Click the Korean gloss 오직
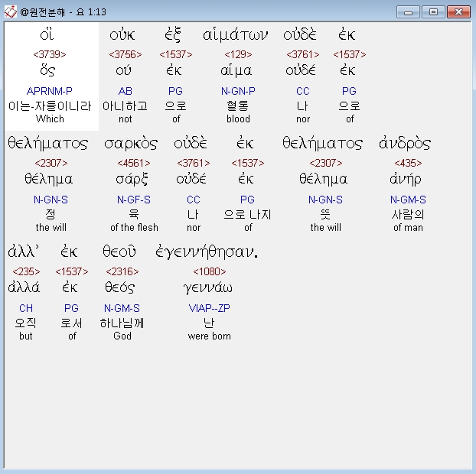This screenshot has height=474, width=476. point(25,323)
